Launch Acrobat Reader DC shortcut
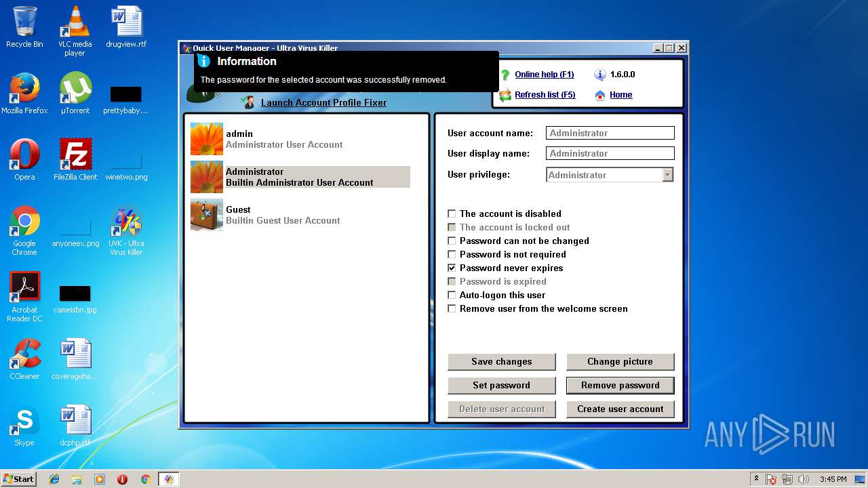The image size is (868, 488). 24,297
